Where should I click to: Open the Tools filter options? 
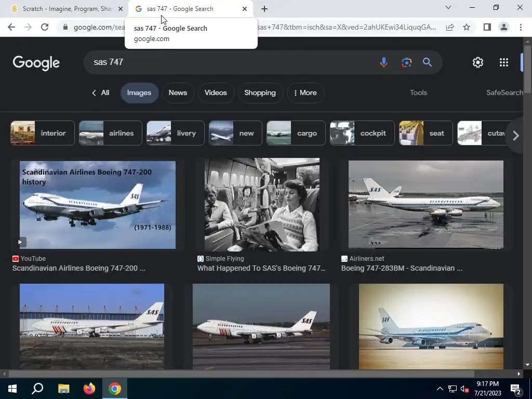[418, 92]
